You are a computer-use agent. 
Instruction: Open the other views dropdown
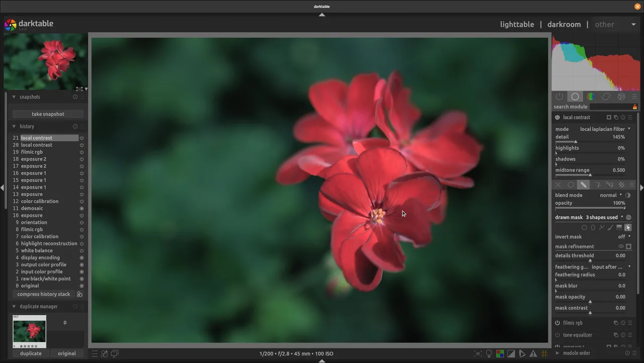(615, 24)
